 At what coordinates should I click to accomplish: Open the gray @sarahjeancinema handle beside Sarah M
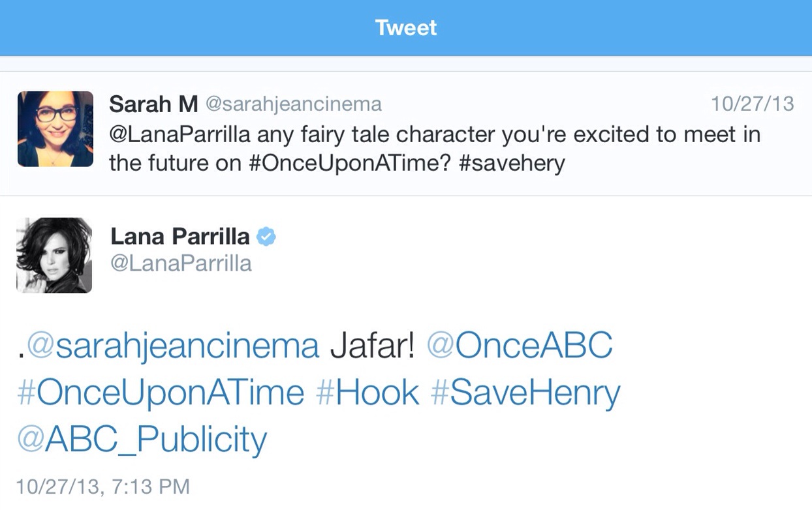click(294, 104)
